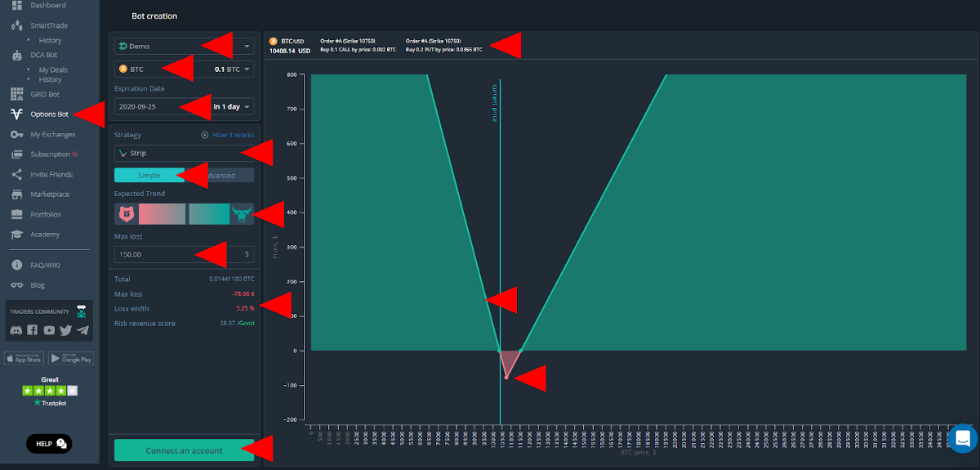Select the bullish bull trend icon

coord(242,214)
